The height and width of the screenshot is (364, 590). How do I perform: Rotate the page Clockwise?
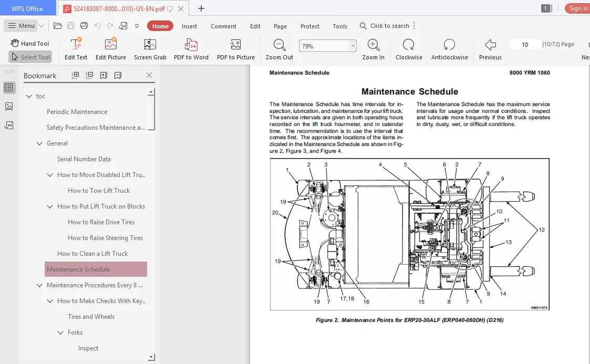[409, 49]
